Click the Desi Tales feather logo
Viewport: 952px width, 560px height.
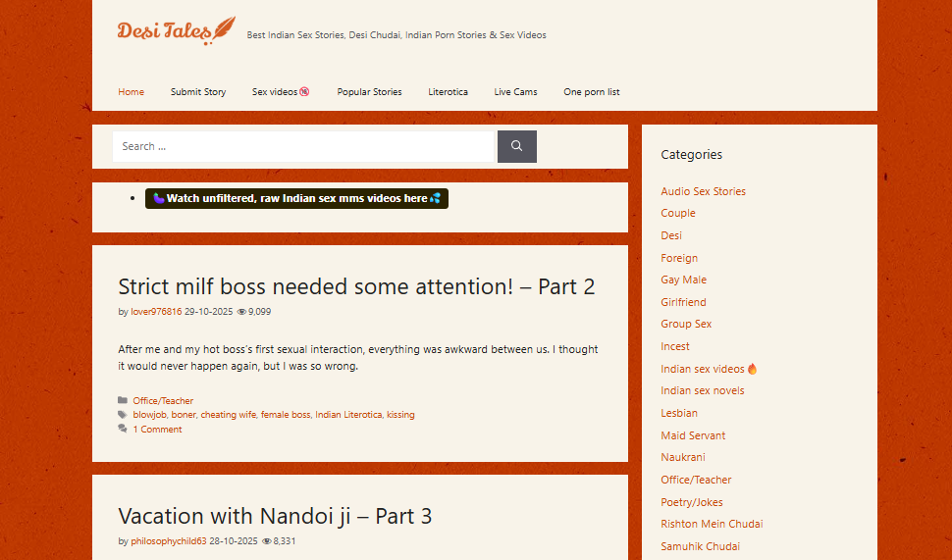tap(177, 30)
